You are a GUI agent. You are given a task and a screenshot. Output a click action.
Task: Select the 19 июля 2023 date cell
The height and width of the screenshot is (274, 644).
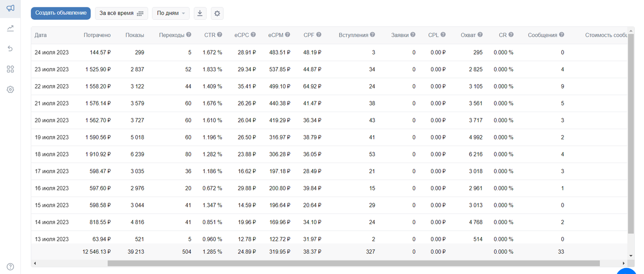(52, 137)
